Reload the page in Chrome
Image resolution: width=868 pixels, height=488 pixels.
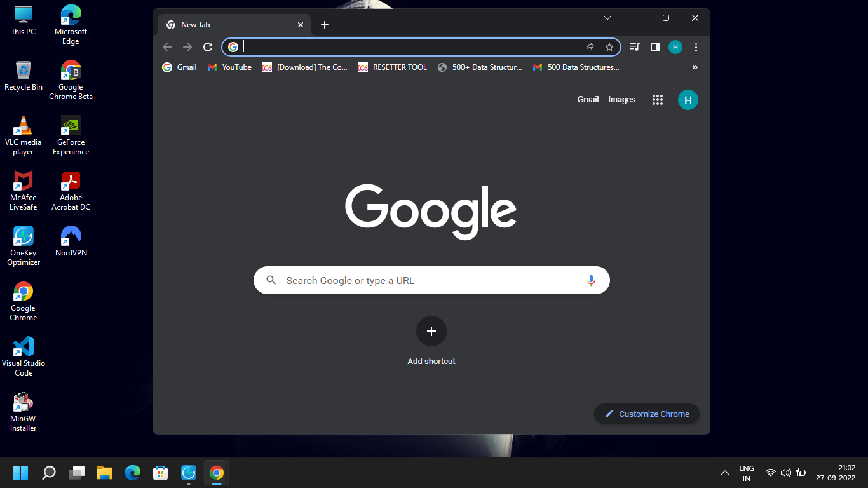click(x=208, y=47)
